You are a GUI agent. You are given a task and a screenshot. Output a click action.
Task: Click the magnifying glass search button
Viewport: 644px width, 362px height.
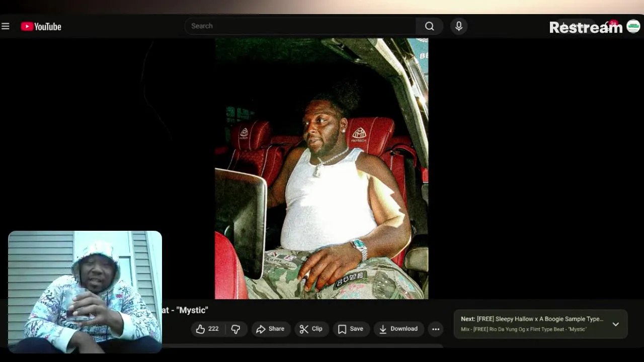(x=429, y=26)
